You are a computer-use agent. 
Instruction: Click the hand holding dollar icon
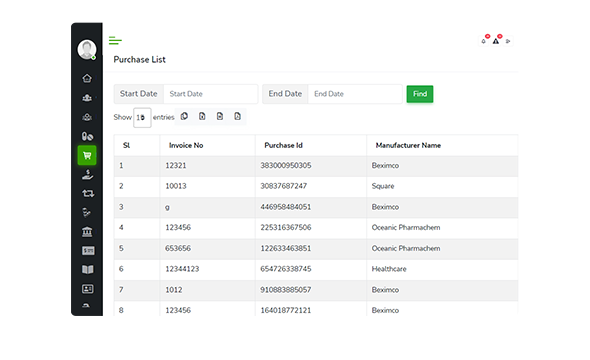coord(87,175)
